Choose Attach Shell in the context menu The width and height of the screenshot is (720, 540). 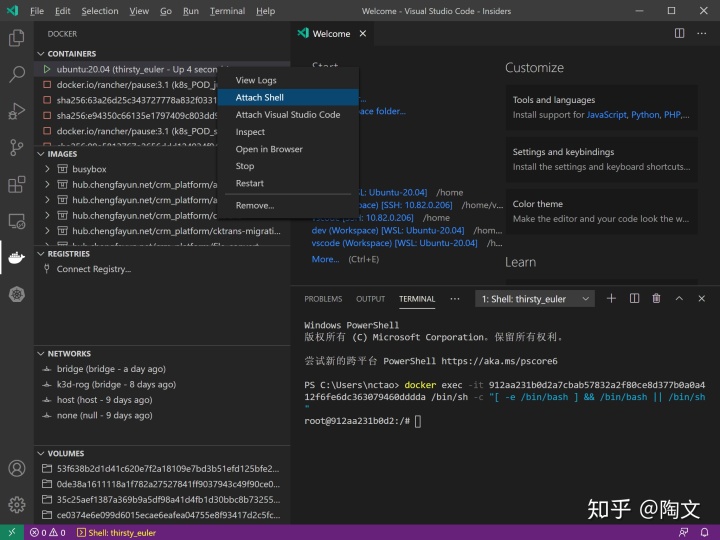tap(288, 97)
